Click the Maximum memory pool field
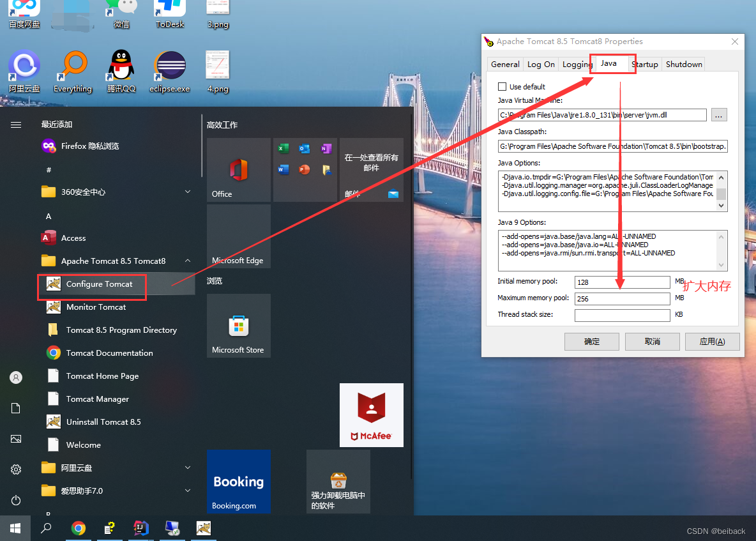 (623, 299)
